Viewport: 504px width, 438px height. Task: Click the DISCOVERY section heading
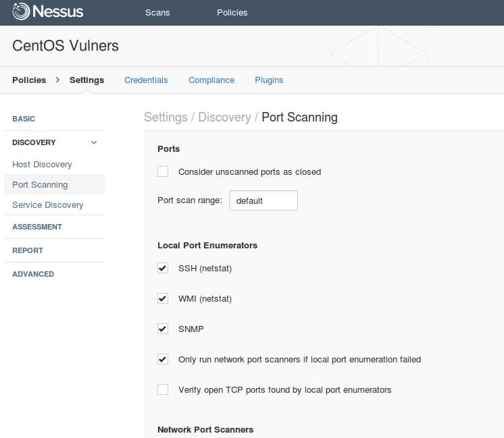pyautogui.click(x=34, y=142)
